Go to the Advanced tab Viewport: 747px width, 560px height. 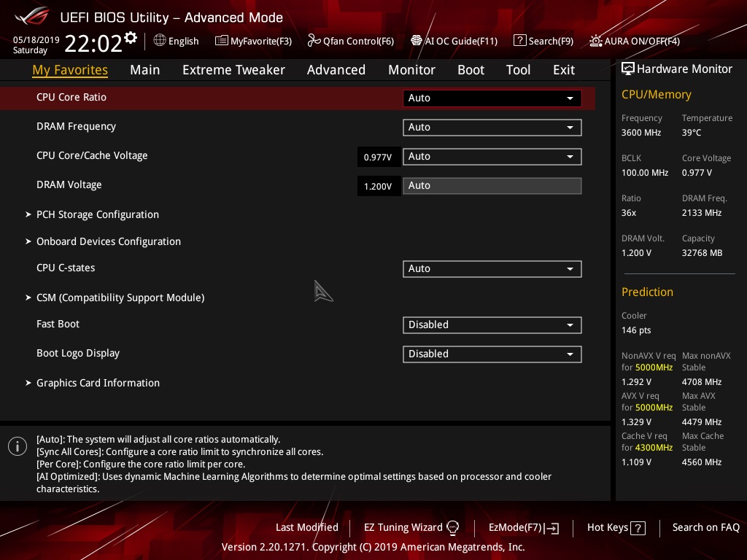(336, 70)
